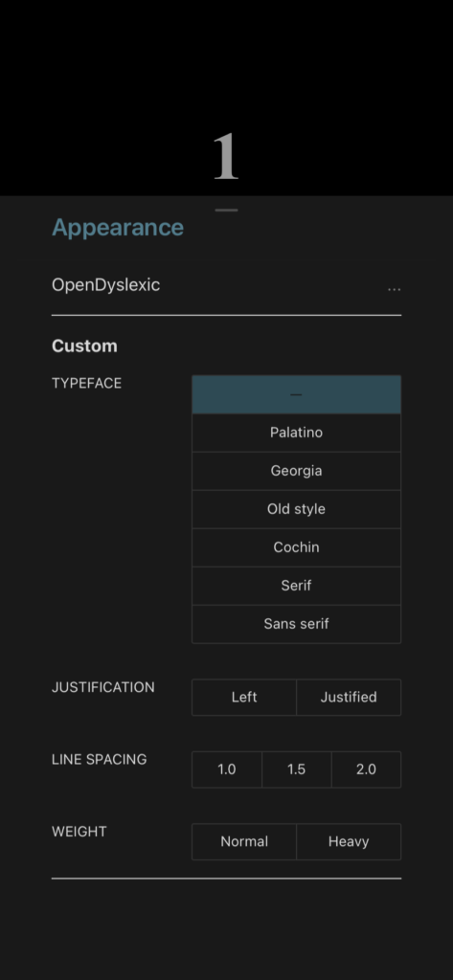453x980 pixels.
Task: Tap the Custom section header
Action: click(x=84, y=345)
